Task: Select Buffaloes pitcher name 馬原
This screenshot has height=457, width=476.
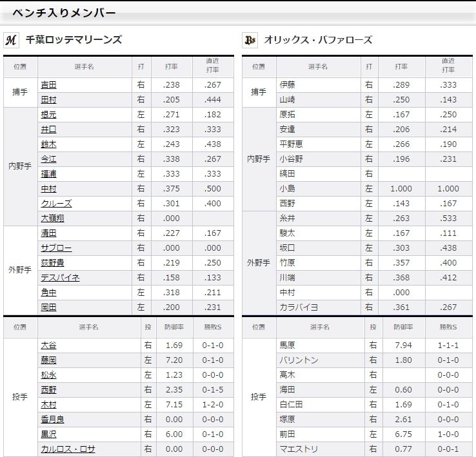Action: (x=287, y=345)
